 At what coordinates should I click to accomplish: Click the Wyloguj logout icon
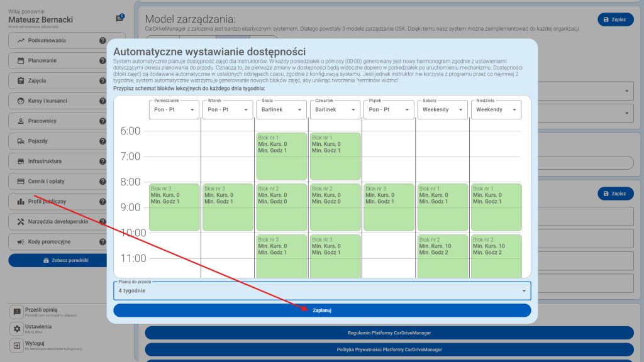pos(17,346)
